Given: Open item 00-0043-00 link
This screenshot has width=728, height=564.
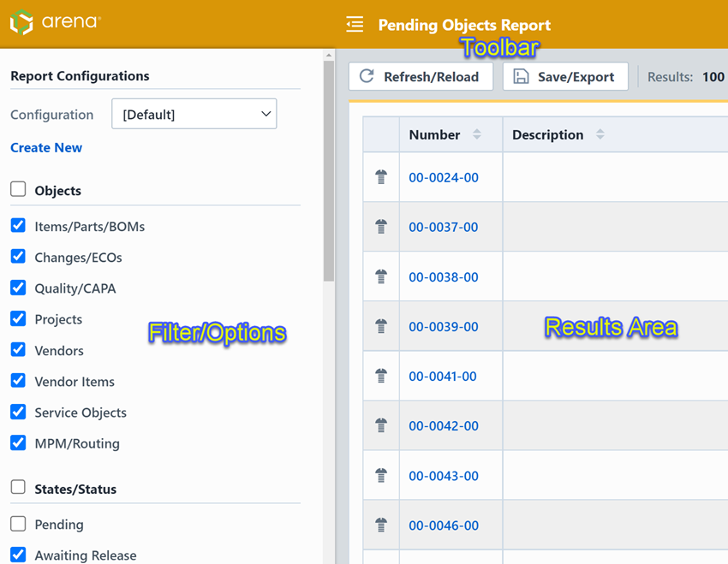Looking at the screenshot, I should pyautogui.click(x=444, y=476).
